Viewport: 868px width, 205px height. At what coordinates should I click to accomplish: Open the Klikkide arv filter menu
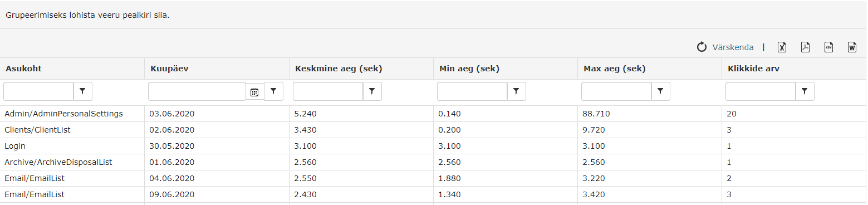805,91
